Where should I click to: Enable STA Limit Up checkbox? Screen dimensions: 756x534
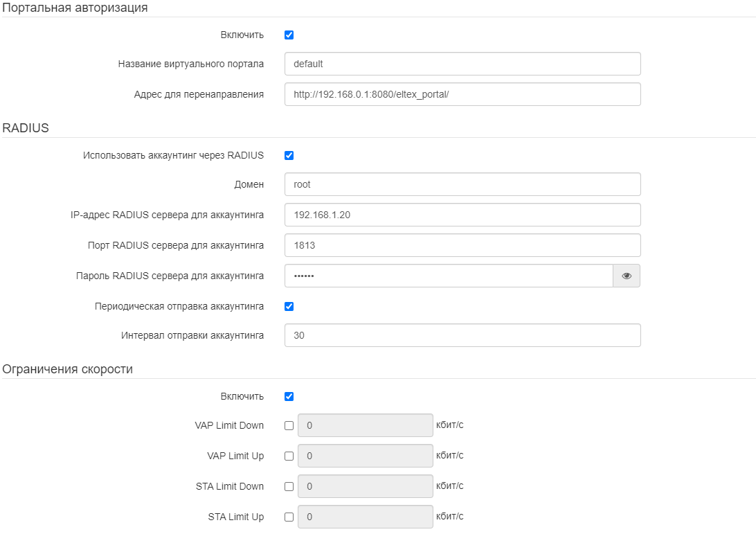pos(289,517)
